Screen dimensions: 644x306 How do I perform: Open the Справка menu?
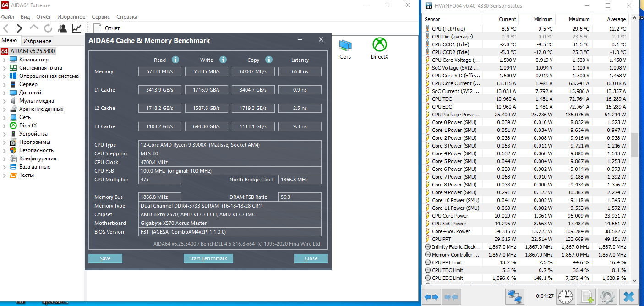click(x=127, y=17)
